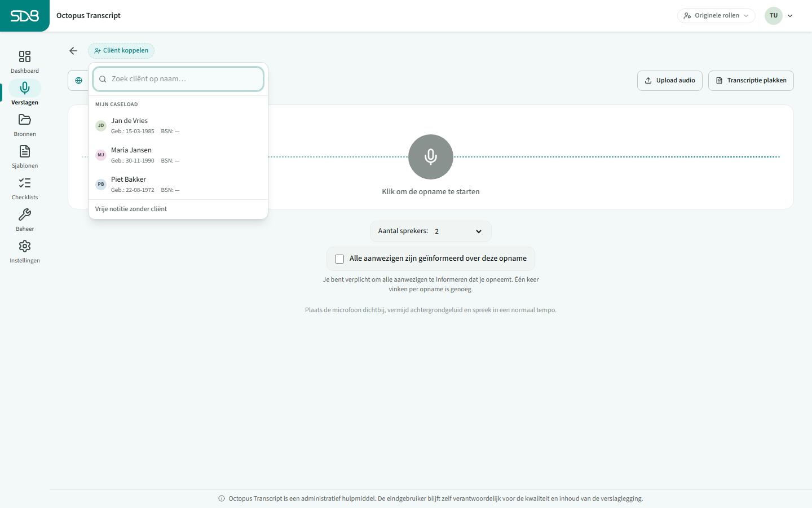
Task: Go back with the arrow icon
Action: pyautogui.click(x=73, y=51)
